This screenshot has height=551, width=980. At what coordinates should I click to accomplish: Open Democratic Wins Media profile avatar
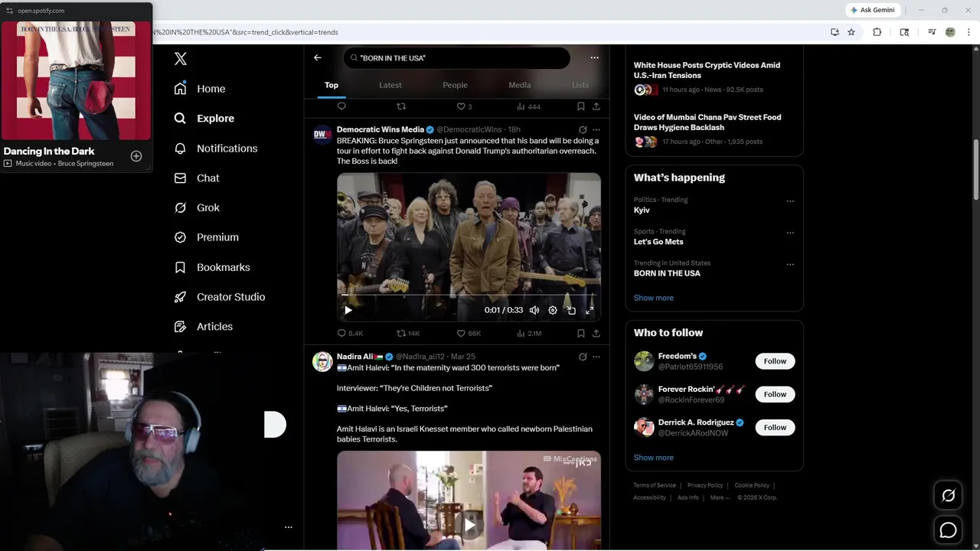pos(322,135)
